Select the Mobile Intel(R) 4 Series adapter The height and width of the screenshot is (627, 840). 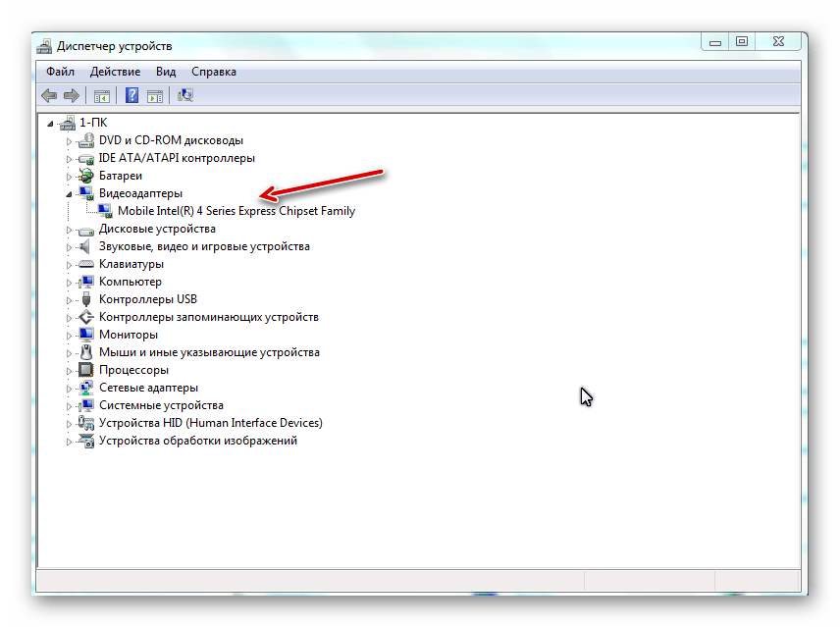(236, 211)
